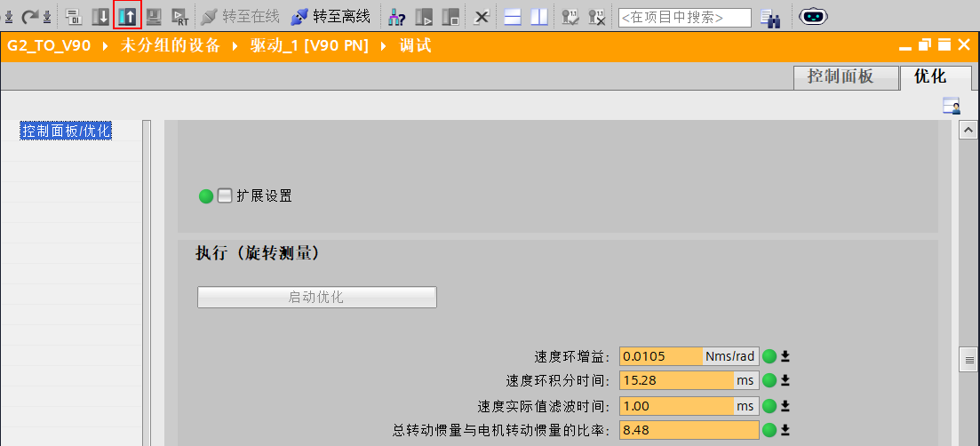Click the binoculars search icon
980x446 pixels.
coord(770,18)
